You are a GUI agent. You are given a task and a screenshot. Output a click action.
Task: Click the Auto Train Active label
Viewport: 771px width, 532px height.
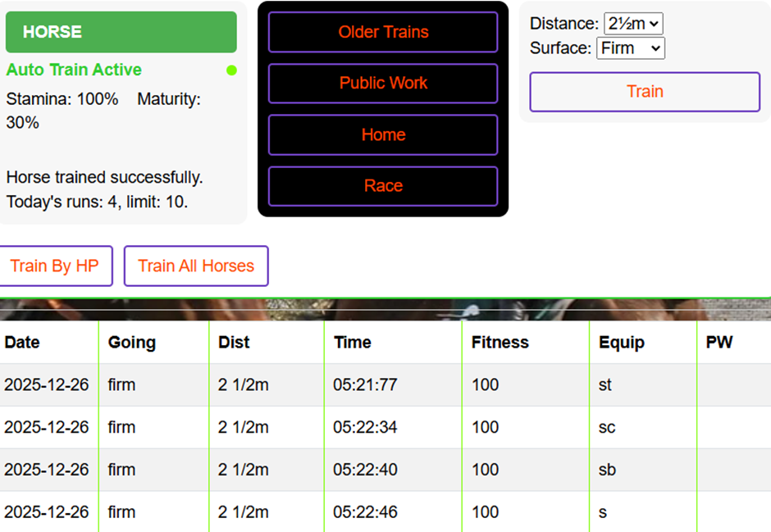tap(74, 70)
